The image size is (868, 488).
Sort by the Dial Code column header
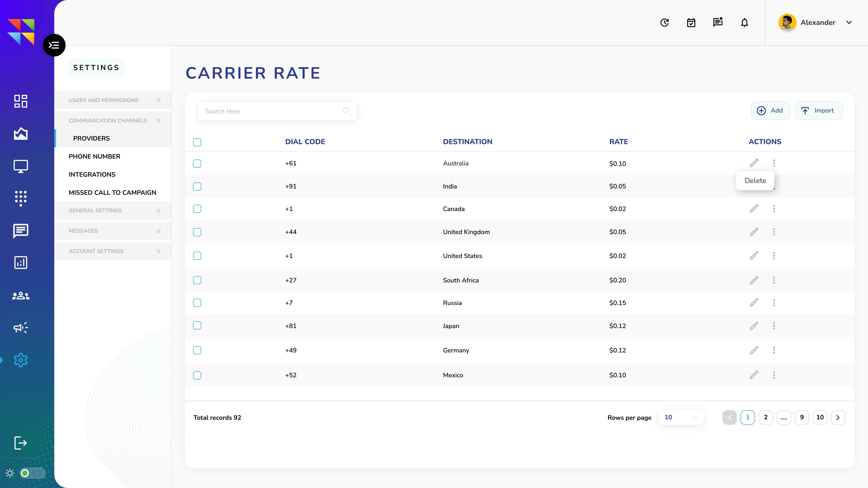[305, 141]
